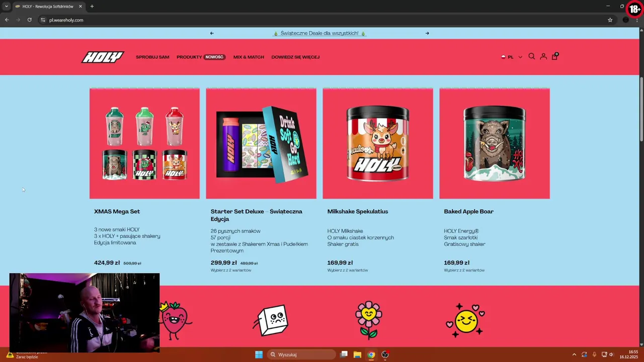Open PRODUKTY menu

[x=189, y=57]
